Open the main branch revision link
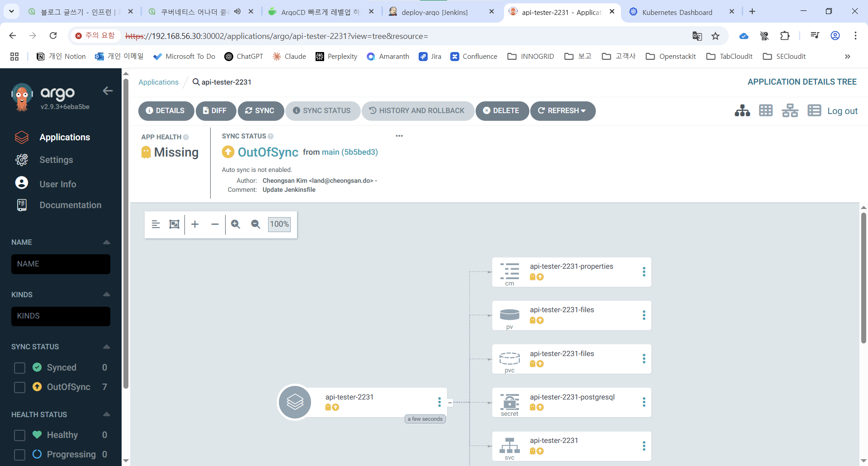This screenshot has height=466, width=868. click(349, 152)
